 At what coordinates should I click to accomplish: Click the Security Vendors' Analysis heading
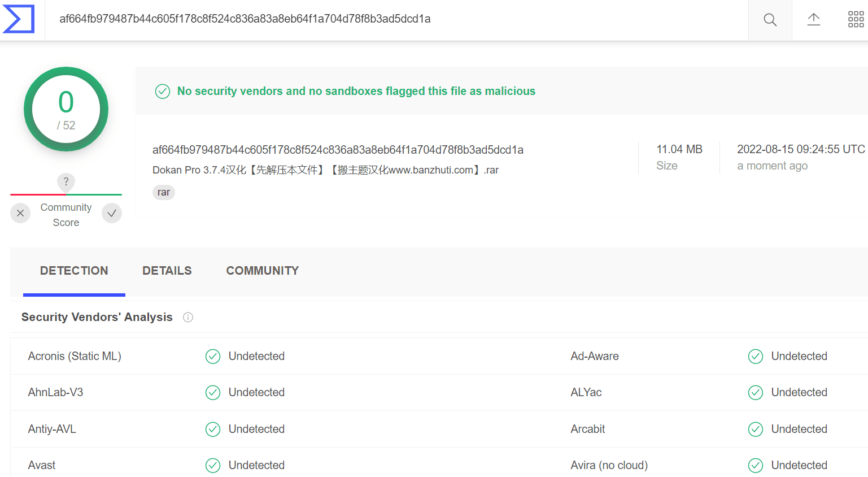[x=97, y=317]
